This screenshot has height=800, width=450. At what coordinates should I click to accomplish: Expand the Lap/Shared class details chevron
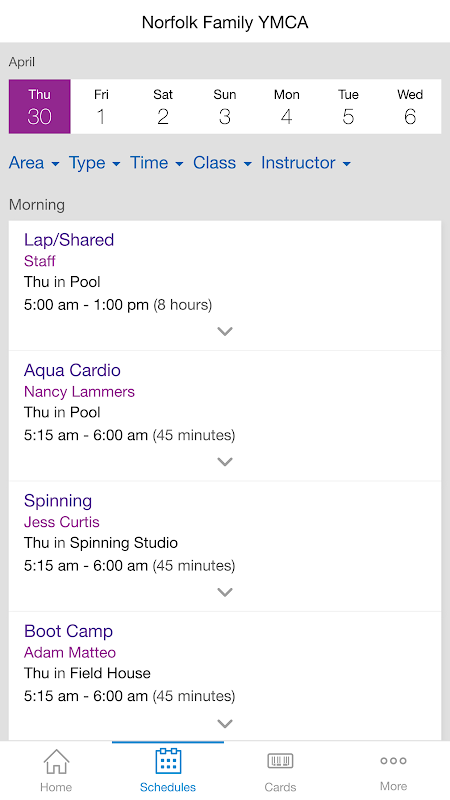coord(224,331)
